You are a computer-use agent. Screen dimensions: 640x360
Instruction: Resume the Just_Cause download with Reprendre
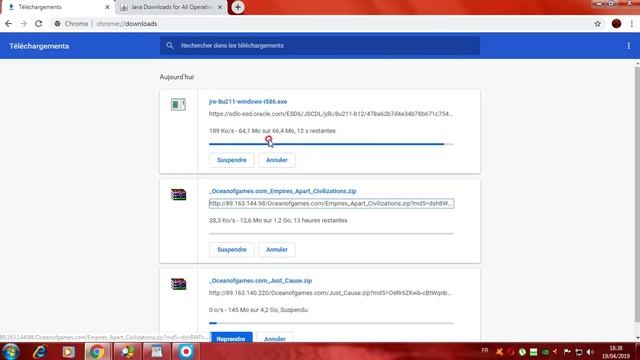pyautogui.click(x=231, y=337)
